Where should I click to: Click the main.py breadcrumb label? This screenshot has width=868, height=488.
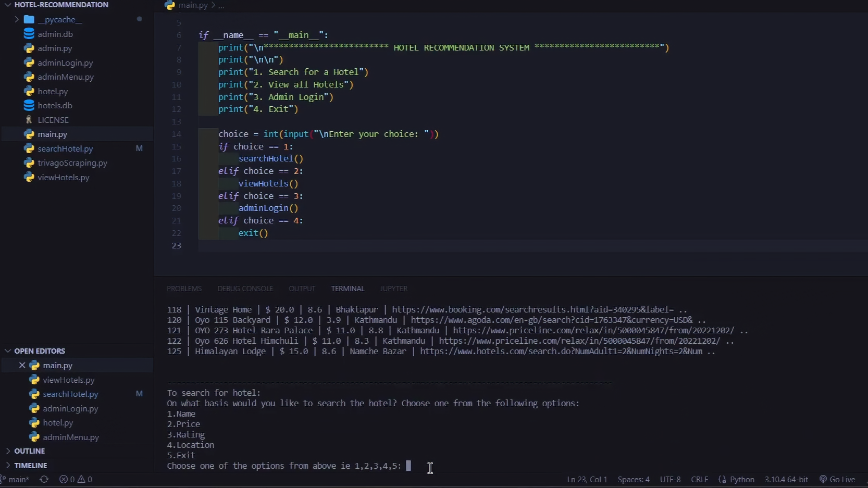coord(193,5)
